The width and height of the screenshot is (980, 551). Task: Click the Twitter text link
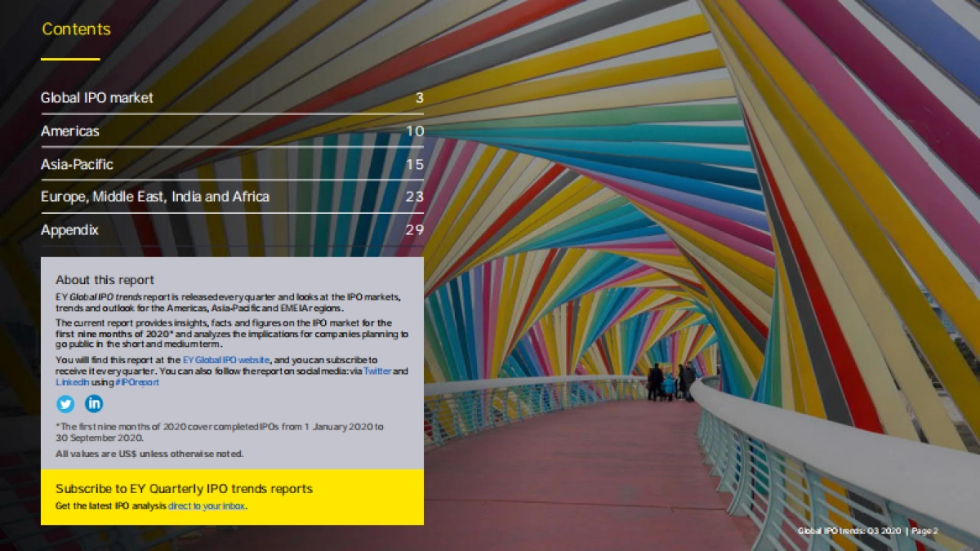click(x=377, y=371)
